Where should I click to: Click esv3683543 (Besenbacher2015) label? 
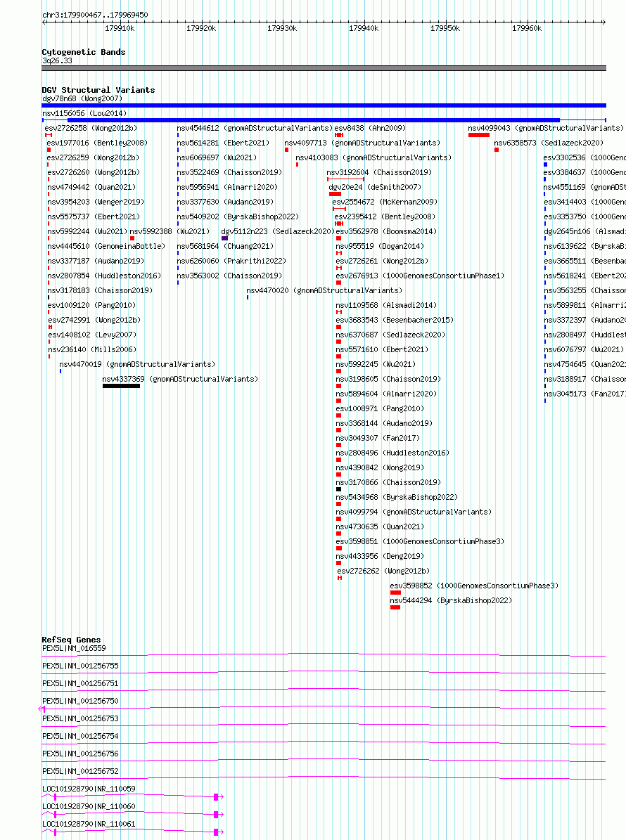395,320
